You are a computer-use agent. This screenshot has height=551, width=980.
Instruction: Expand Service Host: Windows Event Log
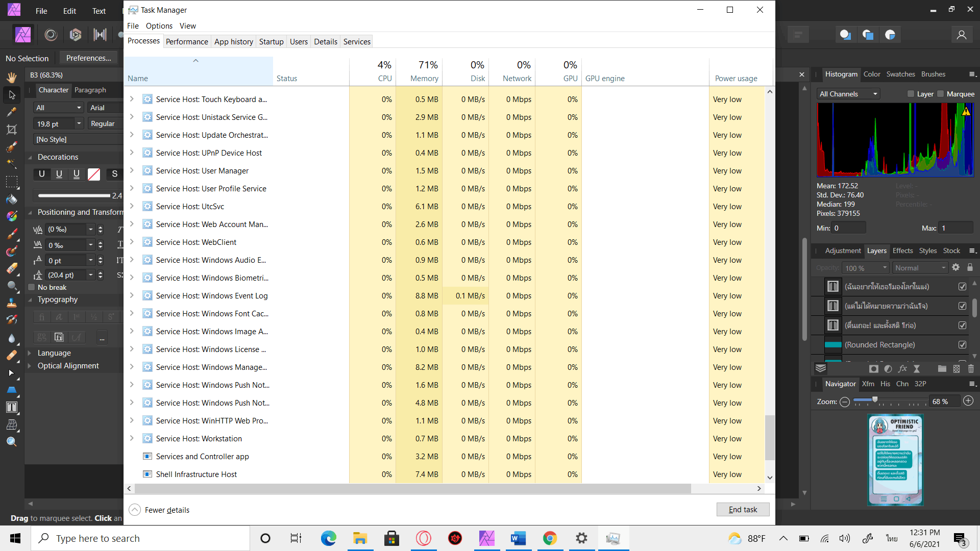click(132, 295)
